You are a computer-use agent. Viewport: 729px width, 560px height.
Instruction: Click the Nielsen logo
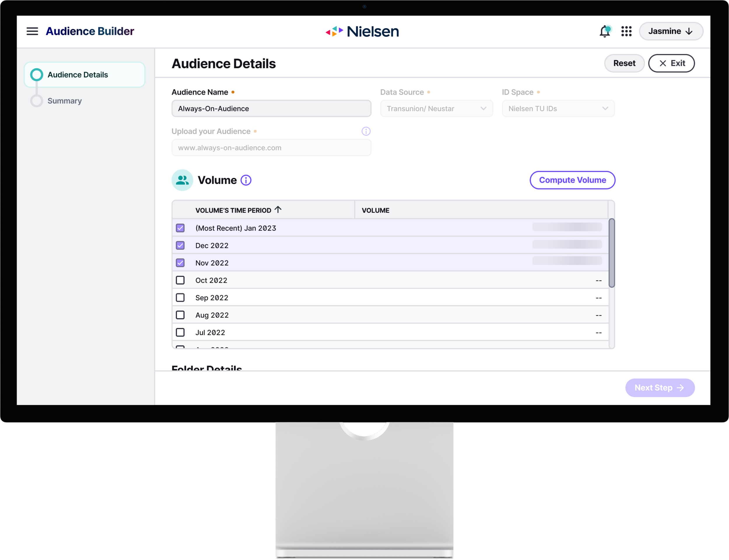pos(362,31)
